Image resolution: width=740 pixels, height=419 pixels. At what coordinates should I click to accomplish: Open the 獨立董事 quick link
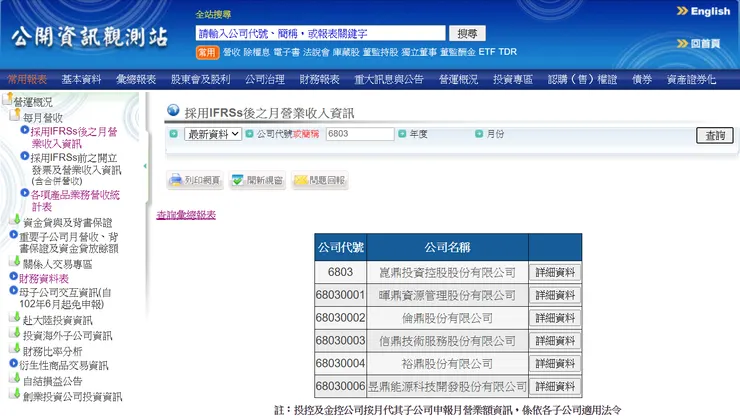coord(419,52)
